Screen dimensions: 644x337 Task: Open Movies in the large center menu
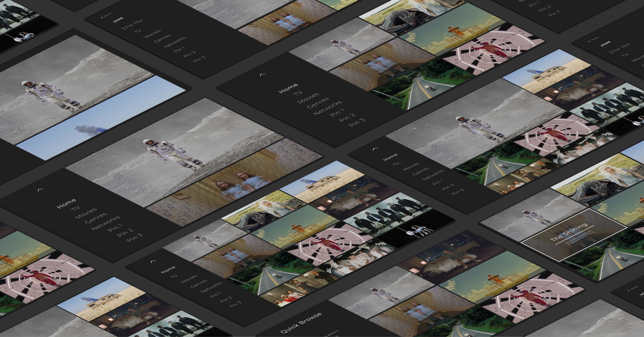[x=308, y=98]
